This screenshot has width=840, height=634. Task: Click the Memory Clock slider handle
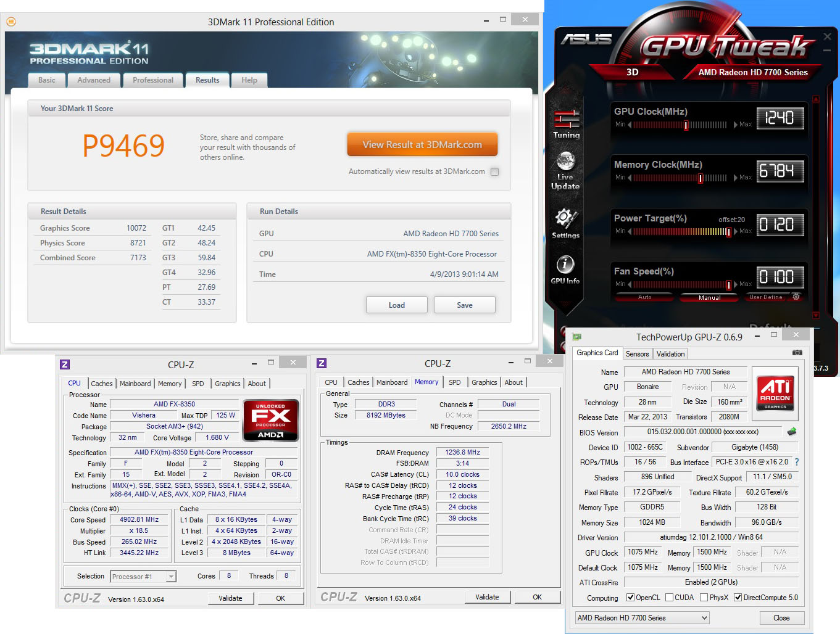(x=701, y=178)
